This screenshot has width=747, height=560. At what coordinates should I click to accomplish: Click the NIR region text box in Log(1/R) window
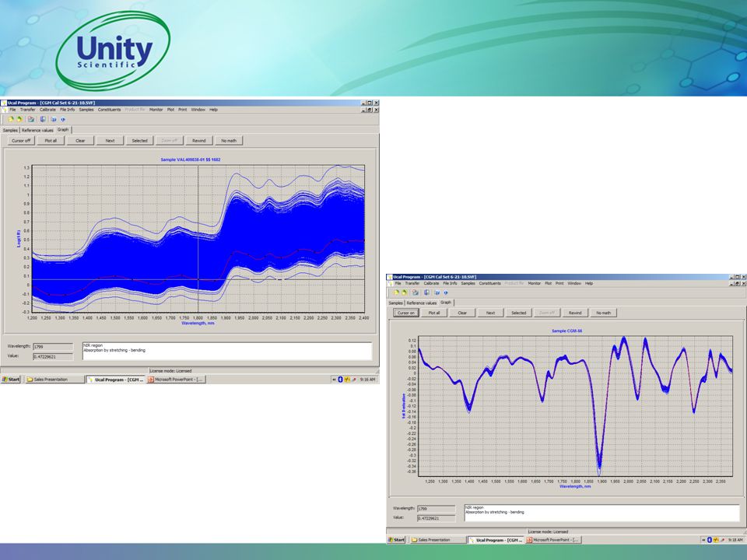pos(226,351)
